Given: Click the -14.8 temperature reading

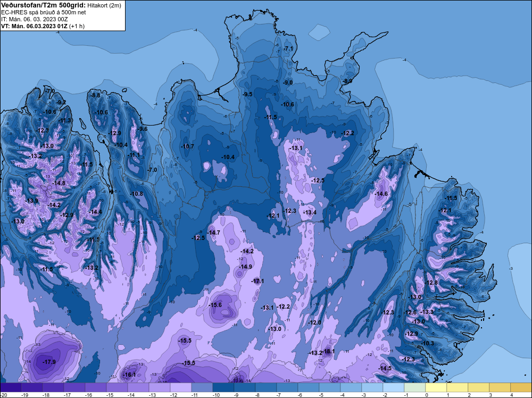Looking at the screenshot, I should coord(59,183).
